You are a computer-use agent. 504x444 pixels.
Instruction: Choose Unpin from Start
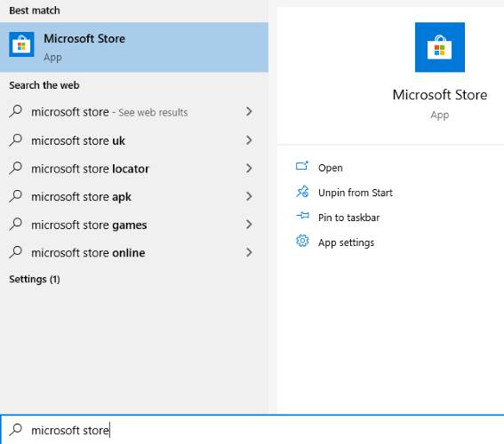tap(356, 193)
